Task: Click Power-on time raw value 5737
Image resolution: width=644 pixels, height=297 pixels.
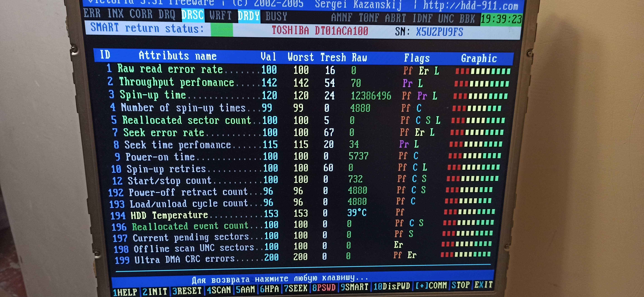Action: (x=358, y=156)
